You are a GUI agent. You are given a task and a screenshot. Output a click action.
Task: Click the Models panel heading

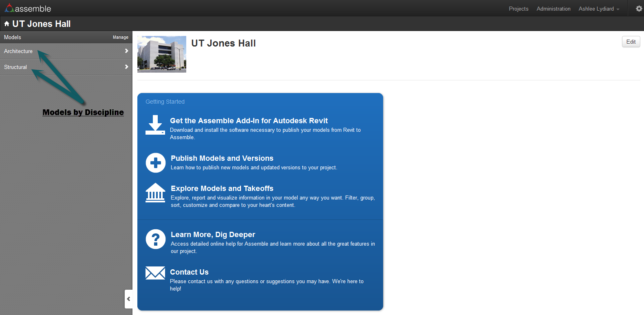coord(13,37)
